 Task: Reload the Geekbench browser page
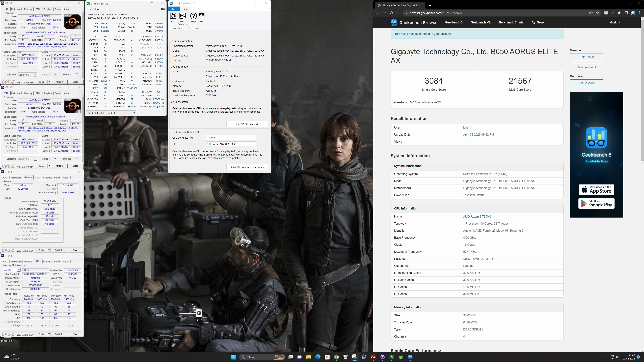pyautogui.click(x=391, y=13)
